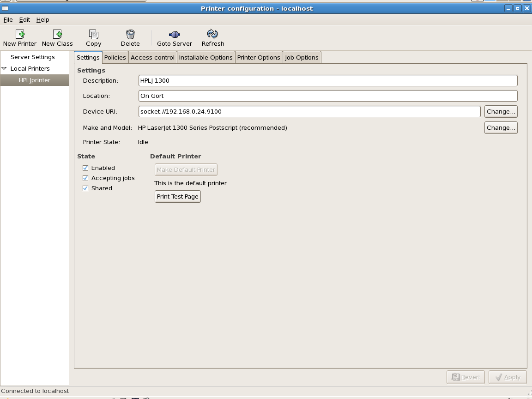Image resolution: width=532 pixels, height=399 pixels.
Task: Uncheck the Enabled checkbox
Action: pos(85,168)
